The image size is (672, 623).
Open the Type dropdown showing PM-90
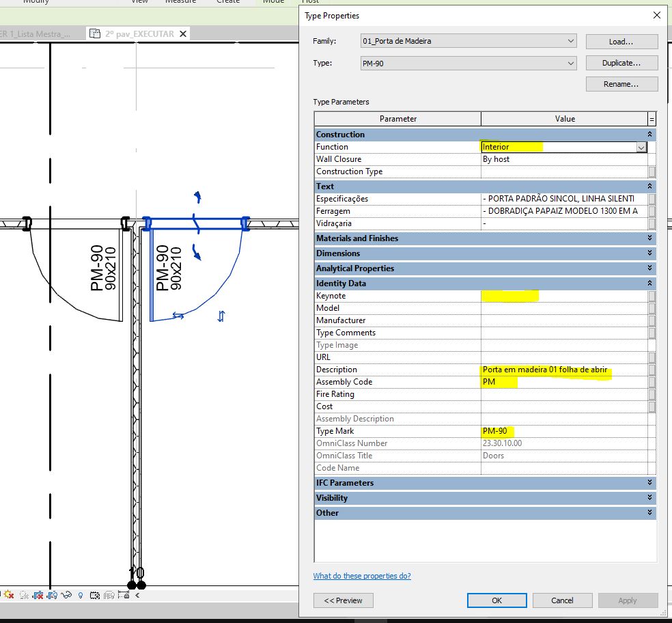tap(468, 63)
